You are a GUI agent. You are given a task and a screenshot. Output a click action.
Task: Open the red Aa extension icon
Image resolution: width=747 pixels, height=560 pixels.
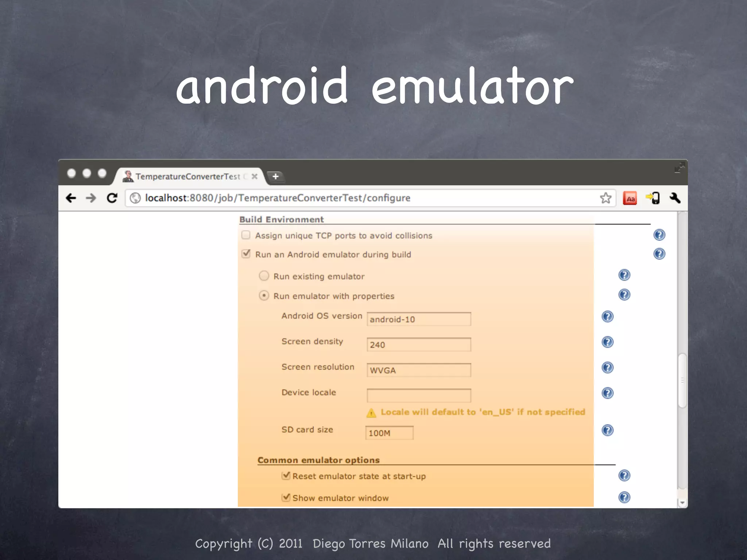(630, 198)
